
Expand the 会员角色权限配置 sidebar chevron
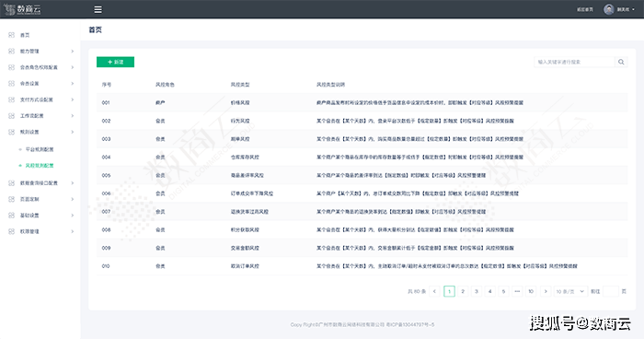pyautogui.click(x=73, y=67)
